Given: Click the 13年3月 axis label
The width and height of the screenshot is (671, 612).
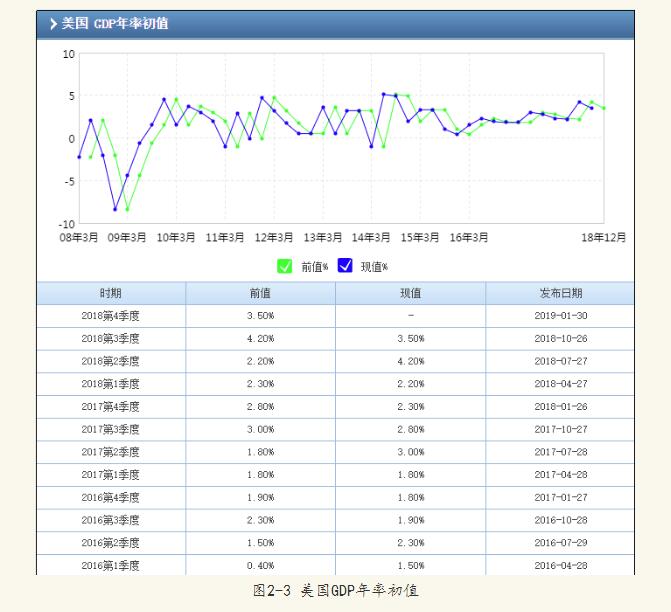Looking at the screenshot, I should (323, 237).
